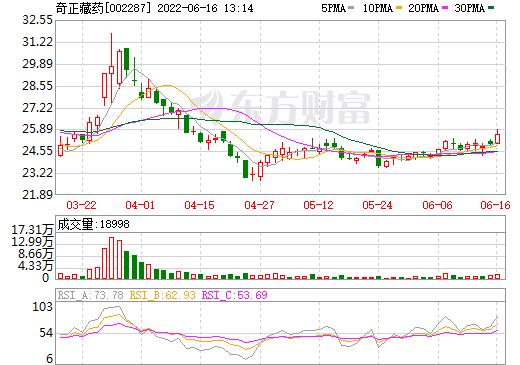Image resolution: width=520 pixels, height=365 pixels.
Task: Click the 28.55 price axis label
Action: click(37, 86)
